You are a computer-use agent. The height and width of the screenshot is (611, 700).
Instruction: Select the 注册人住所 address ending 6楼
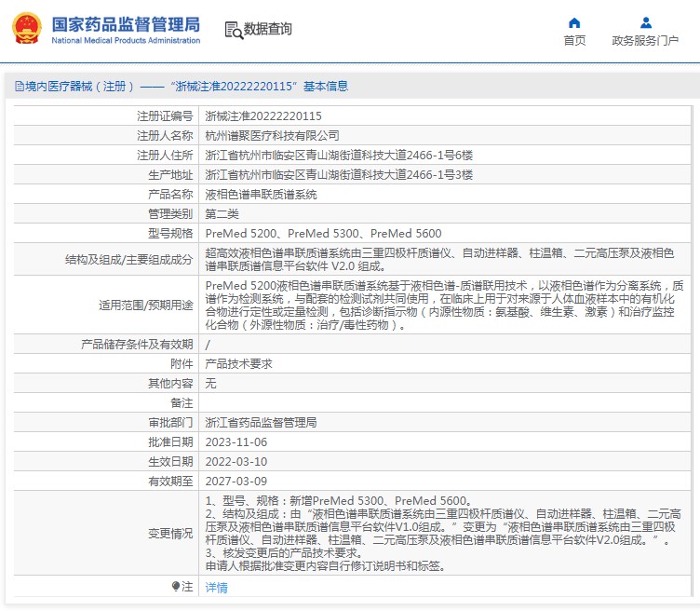pos(339,156)
